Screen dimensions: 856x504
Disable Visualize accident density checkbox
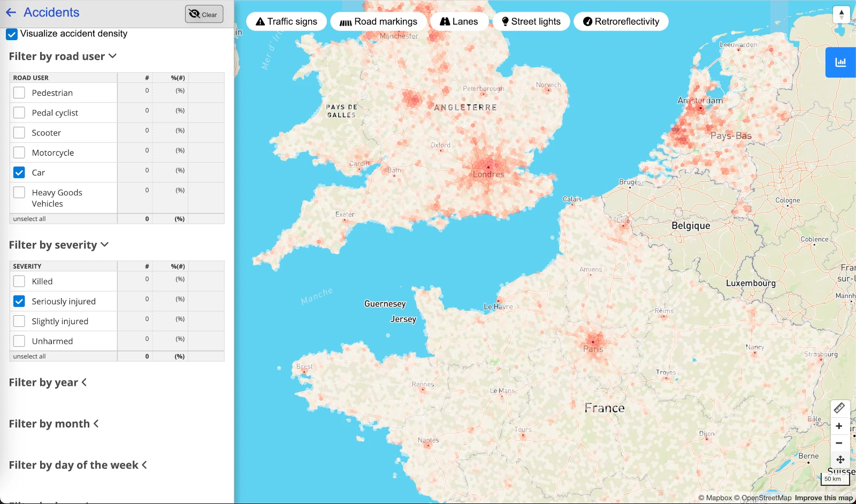tap(12, 34)
